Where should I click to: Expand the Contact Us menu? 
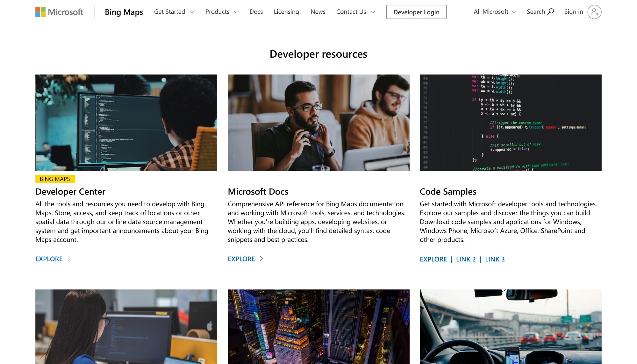point(355,12)
